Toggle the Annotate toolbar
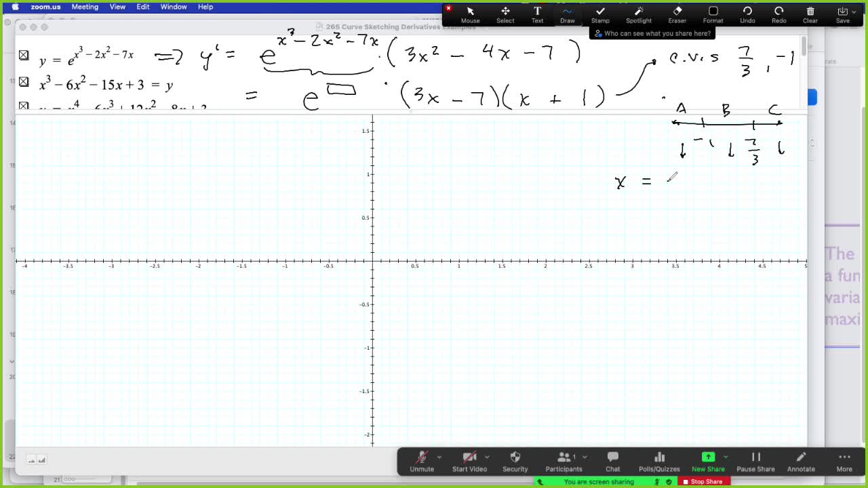The image size is (868, 488). tap(801, 462)
